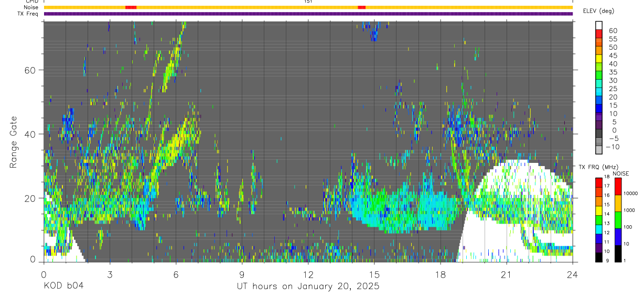644x297 pixels.
Task: Click the red segment of the ELEV colorbar
Action: (599, 34)
